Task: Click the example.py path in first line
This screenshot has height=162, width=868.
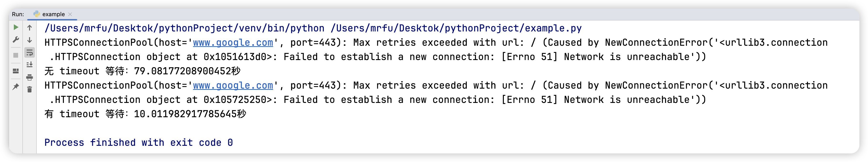Action: [x=456, y=28]
